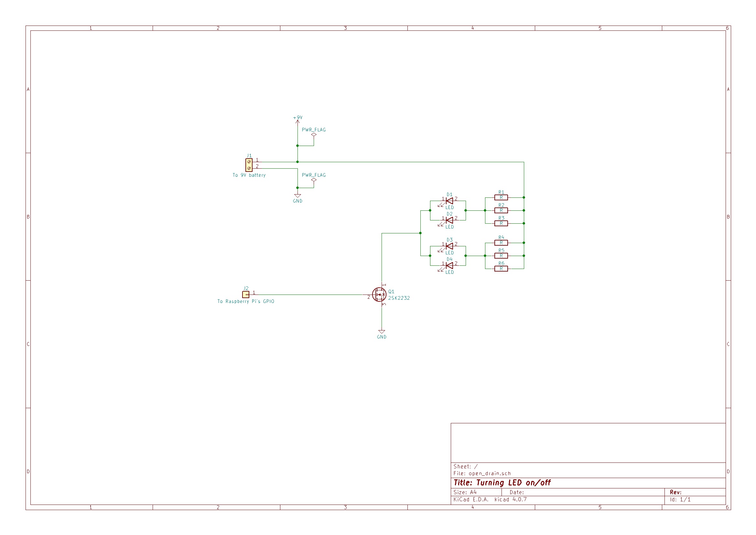Select the J2 single-pin connector symbol
Viewport: 756px width, 535px height.
[x=246, y=295]
